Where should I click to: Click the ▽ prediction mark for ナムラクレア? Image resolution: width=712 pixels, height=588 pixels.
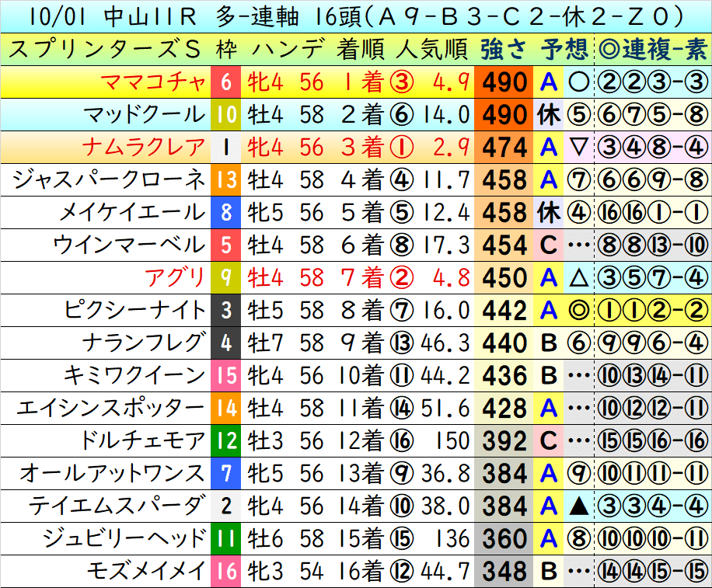coord(578,148)
